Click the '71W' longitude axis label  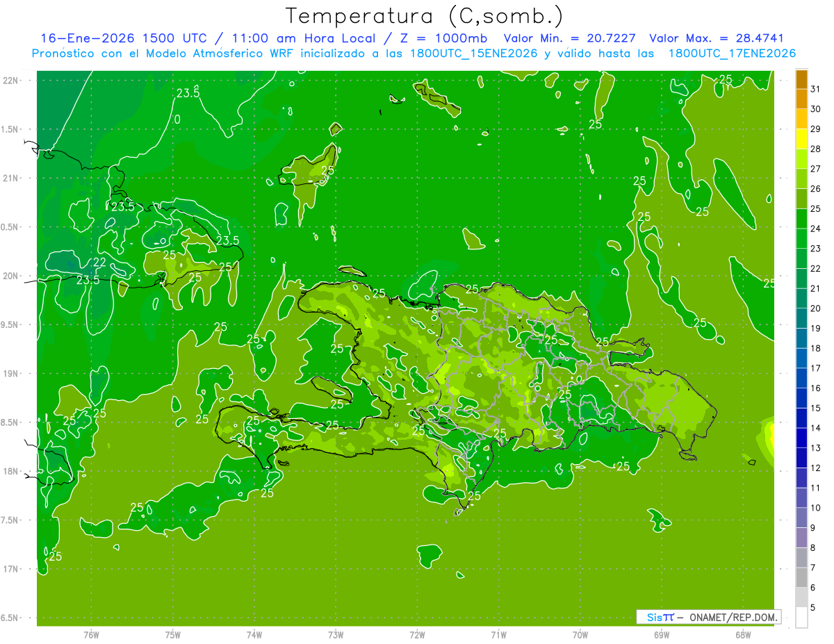point(498,634)
